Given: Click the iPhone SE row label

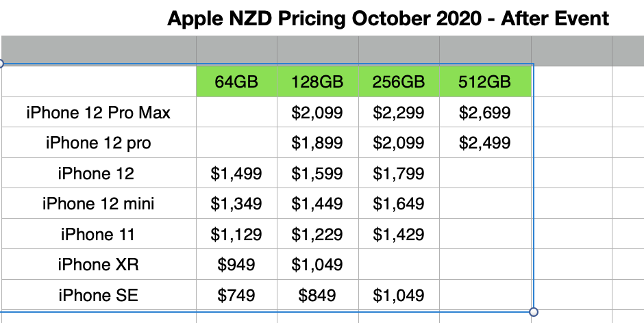Looking at the screenshot, I should 99,296.
